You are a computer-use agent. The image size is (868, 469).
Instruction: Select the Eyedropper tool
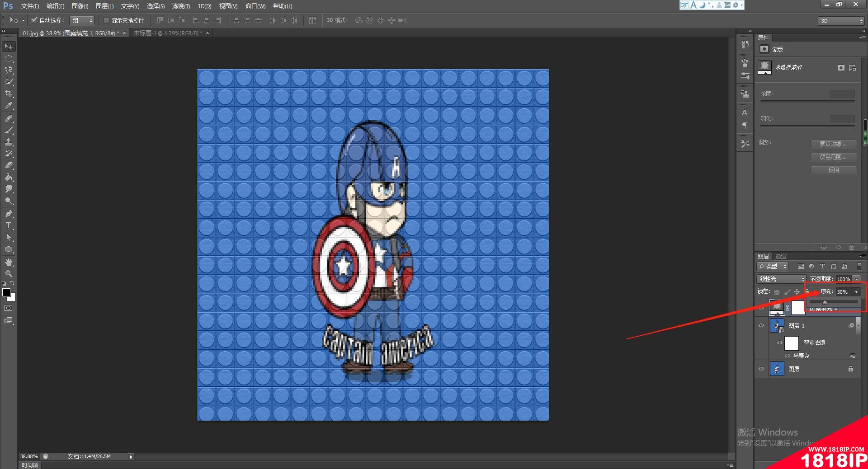point(9,106)
